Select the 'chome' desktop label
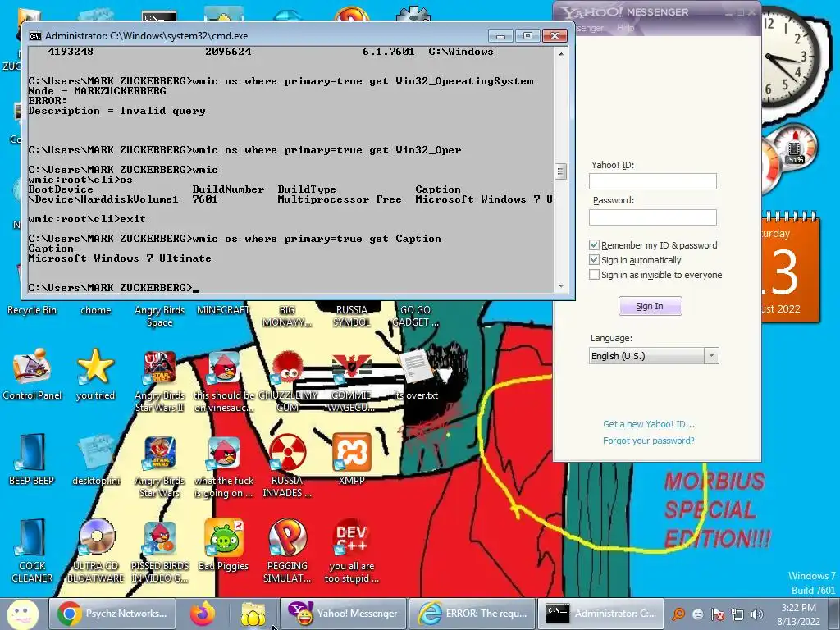 pos(96,310)
